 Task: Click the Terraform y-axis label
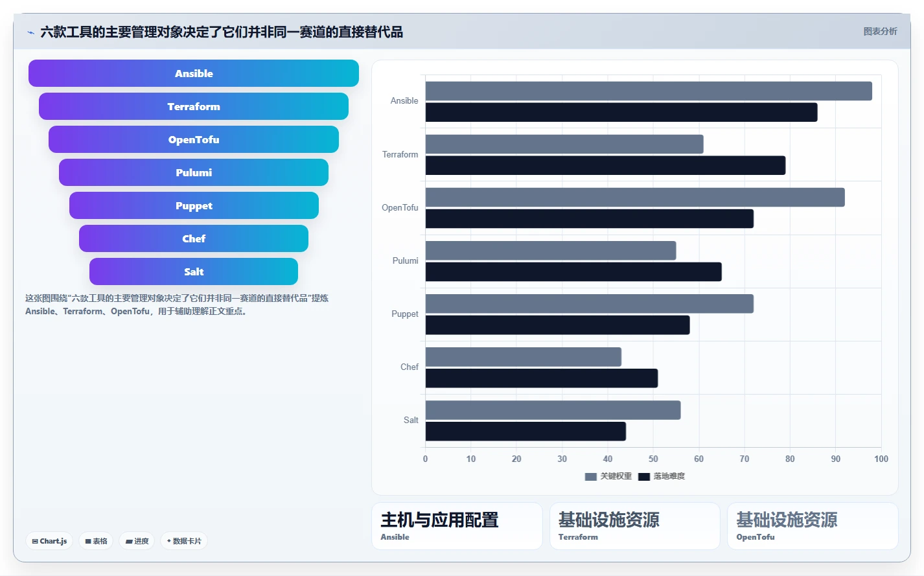400,154
